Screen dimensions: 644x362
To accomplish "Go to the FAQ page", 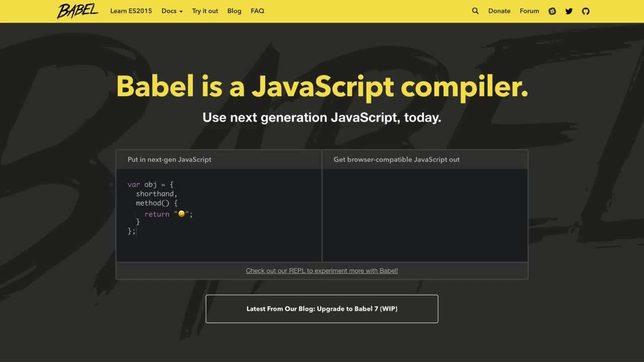I will pyautogui.click(x=257, y=11).
